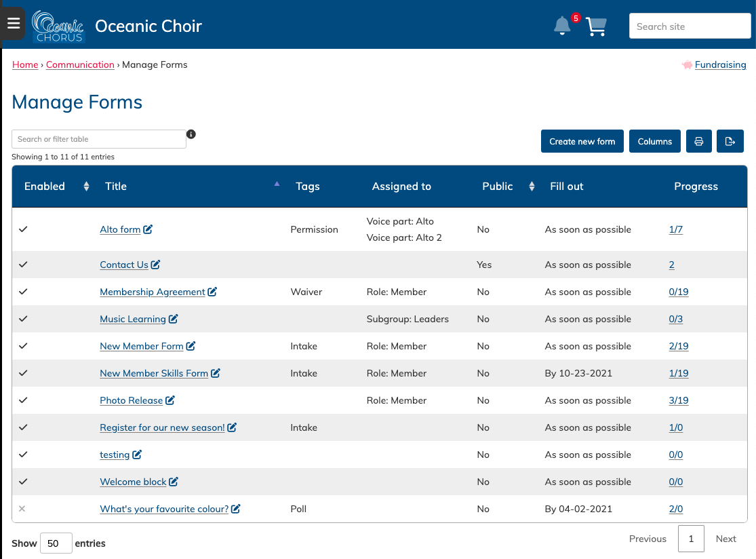Click the 'By 10-23-2021' cell
Viewport: 756px width, 559px height.
[x=578, y=373]
